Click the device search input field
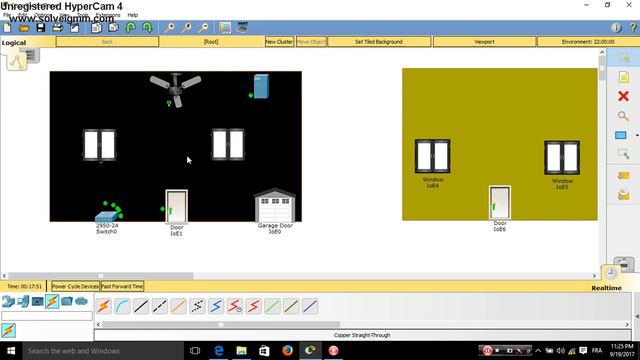 pyautogui.click(x=47, y=316)
